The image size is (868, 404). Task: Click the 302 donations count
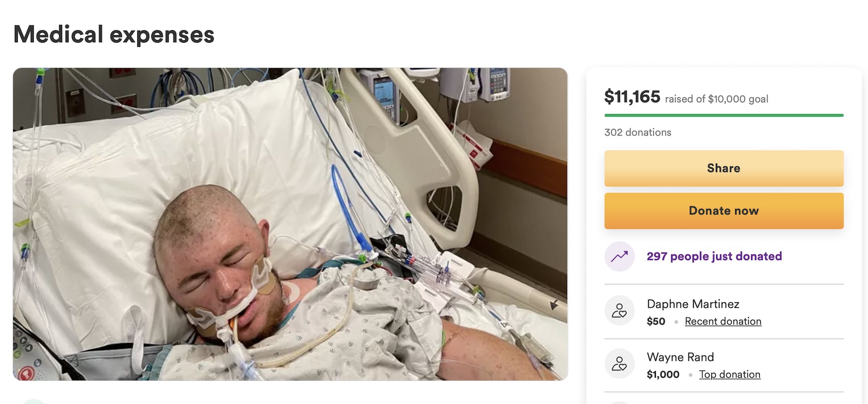point(638,133)
